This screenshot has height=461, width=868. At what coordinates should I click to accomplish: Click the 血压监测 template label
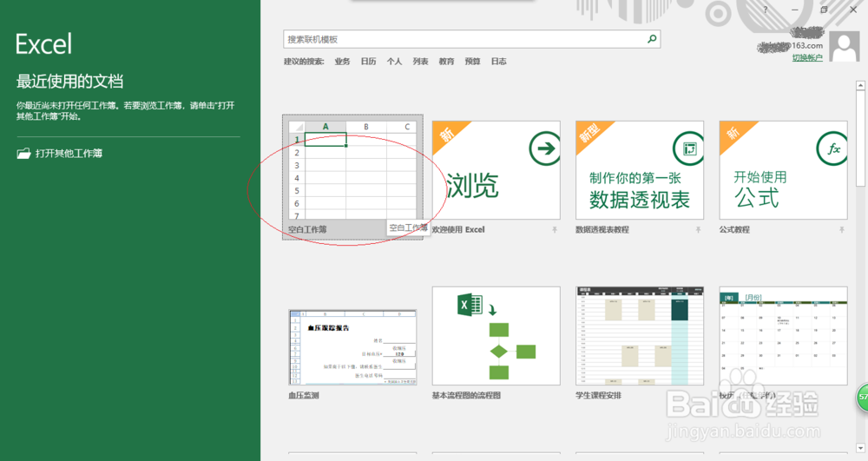click(x=303, y=396)
